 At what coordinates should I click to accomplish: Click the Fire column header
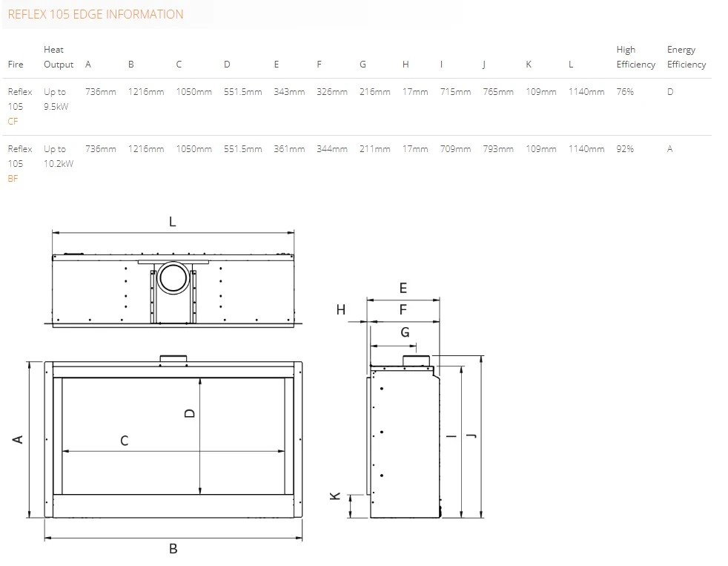click(15, 65)
